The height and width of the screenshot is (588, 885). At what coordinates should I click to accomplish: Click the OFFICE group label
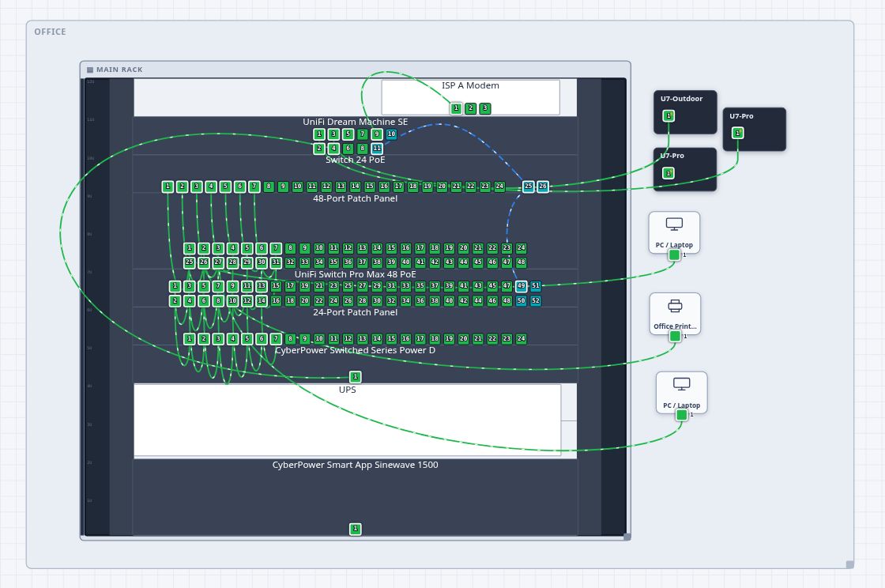tap(51, 32)
